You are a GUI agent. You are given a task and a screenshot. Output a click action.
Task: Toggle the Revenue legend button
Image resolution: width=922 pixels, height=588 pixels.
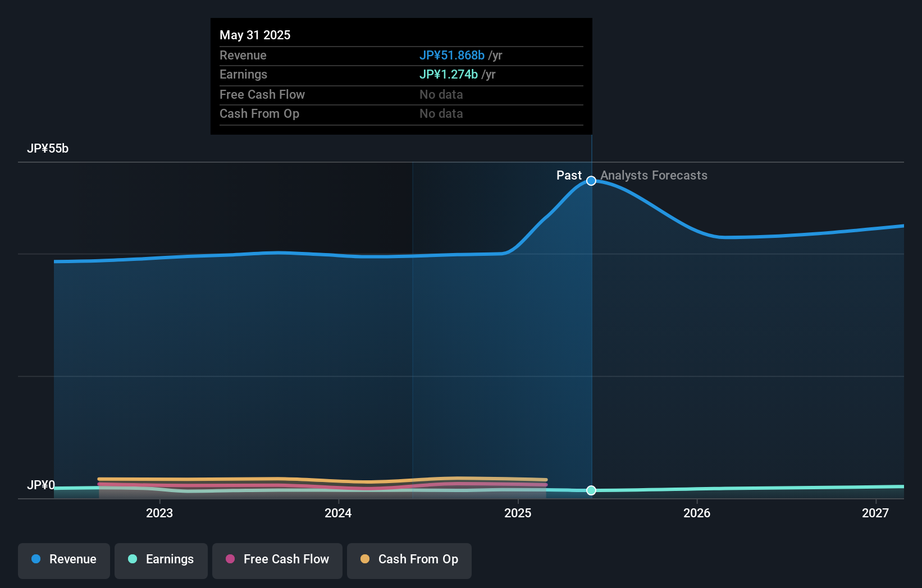tap(64, 561)
